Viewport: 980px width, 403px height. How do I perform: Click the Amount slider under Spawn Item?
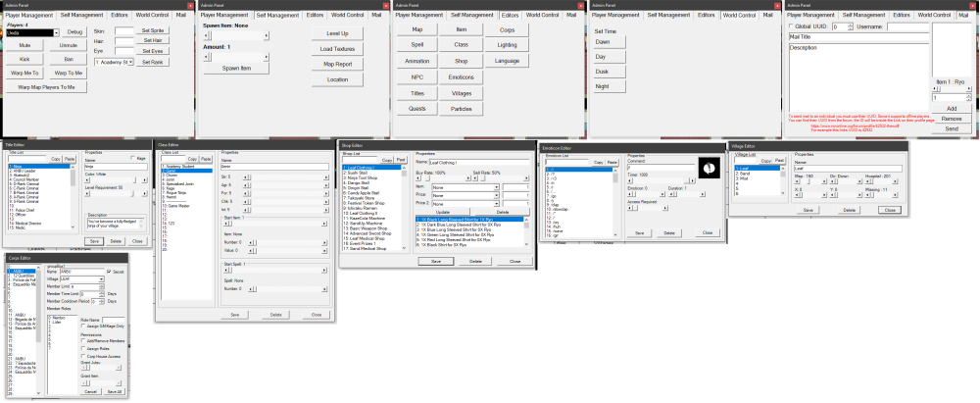pyautogui.click(x=240, y=58)
